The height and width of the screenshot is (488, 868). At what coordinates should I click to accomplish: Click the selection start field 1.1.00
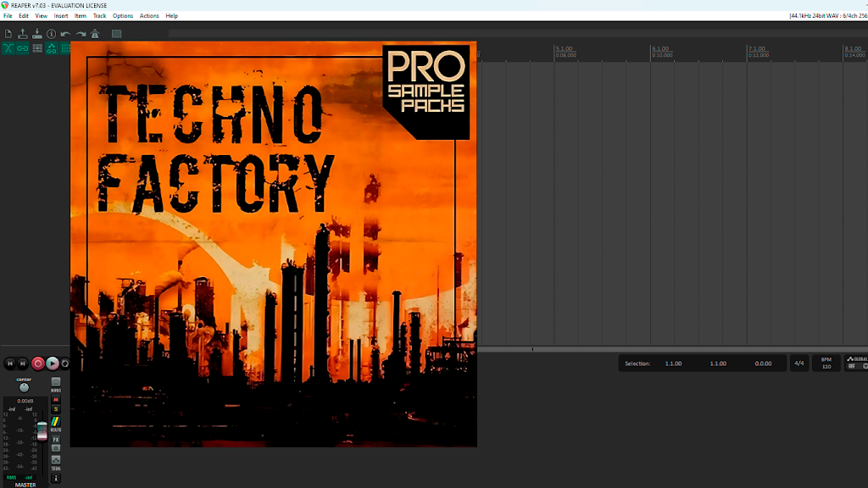coord(673,363)
